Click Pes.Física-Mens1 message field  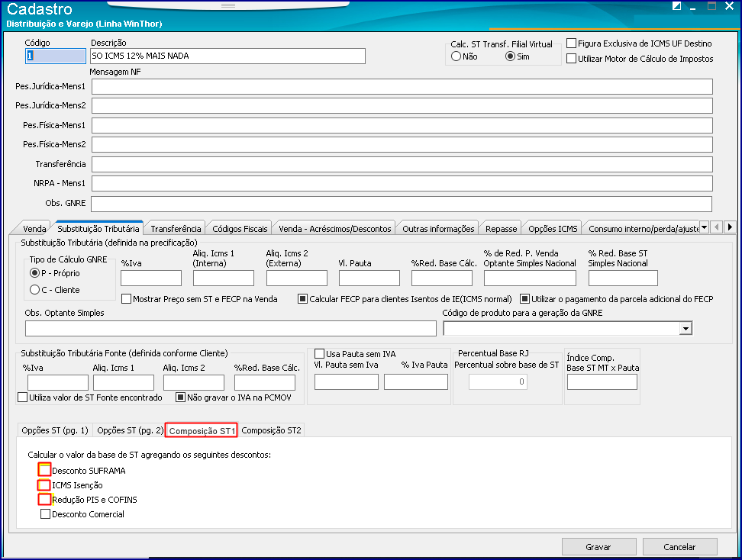[402, 125]
